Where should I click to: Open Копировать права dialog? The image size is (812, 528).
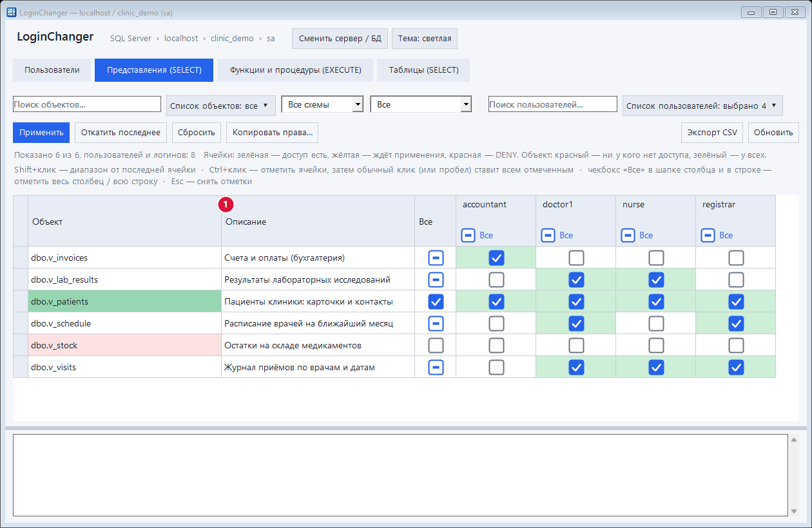(x=272, y=133)
